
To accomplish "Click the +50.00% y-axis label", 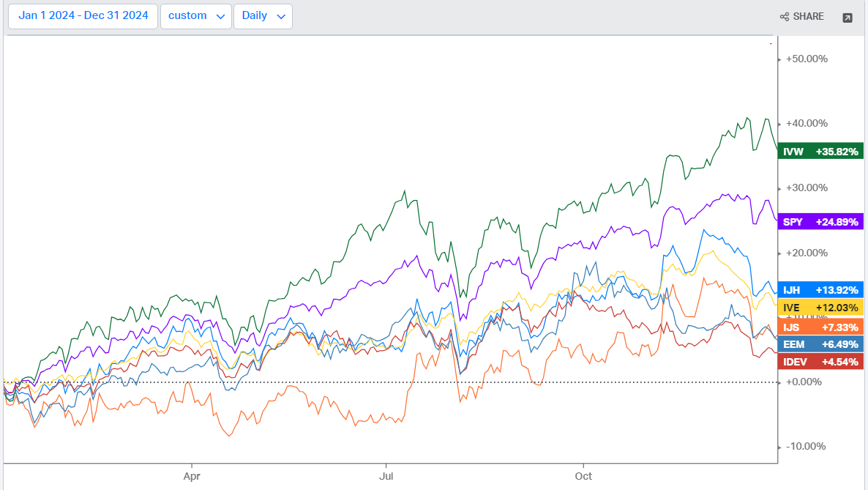I will click(x=807, y=59).
